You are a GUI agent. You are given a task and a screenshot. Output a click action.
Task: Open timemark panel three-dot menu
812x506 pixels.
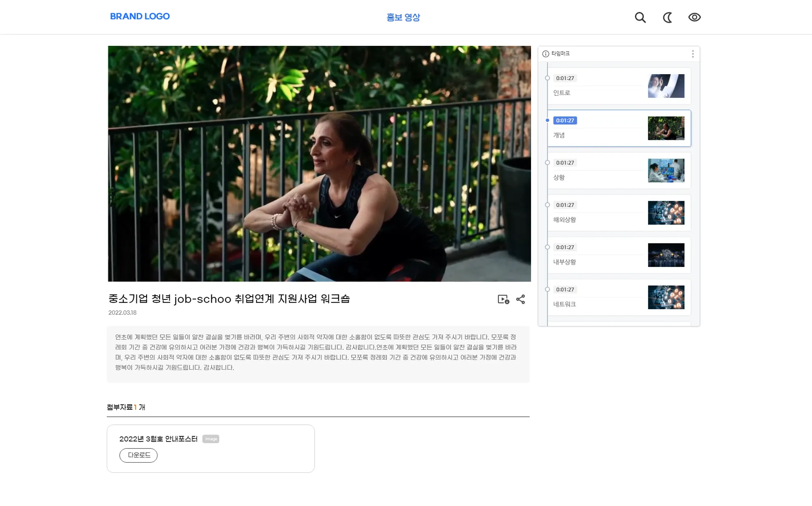click(693, 54)
